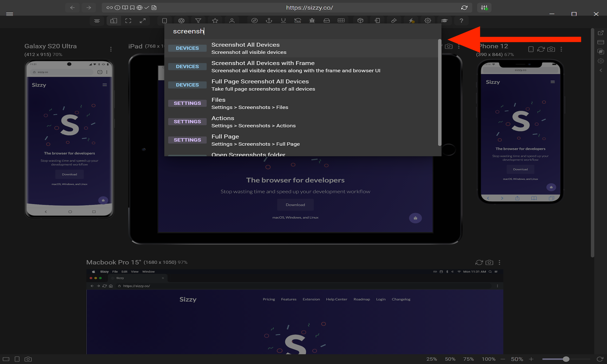The image size is (607, 364).
Task: Click Pricing link in Macbook preview
Action: click(x=269, y=299)
